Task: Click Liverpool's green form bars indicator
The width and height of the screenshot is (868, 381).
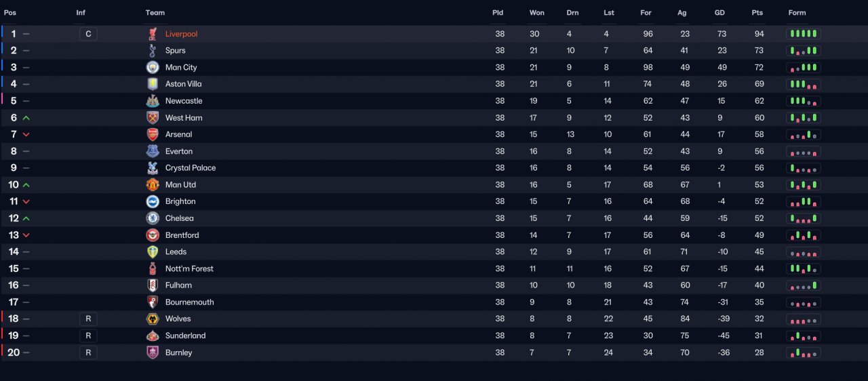Action: click(x=804, y=34)
